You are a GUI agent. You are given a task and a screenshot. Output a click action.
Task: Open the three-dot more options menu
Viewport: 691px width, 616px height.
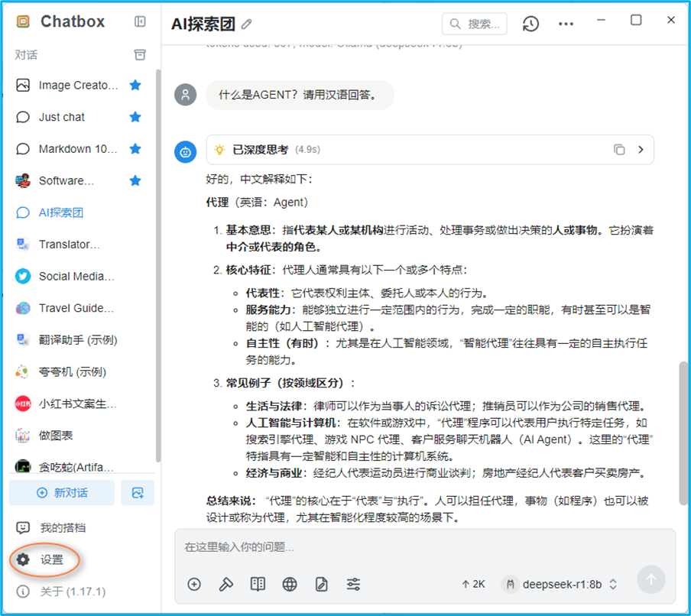[566, 24]
